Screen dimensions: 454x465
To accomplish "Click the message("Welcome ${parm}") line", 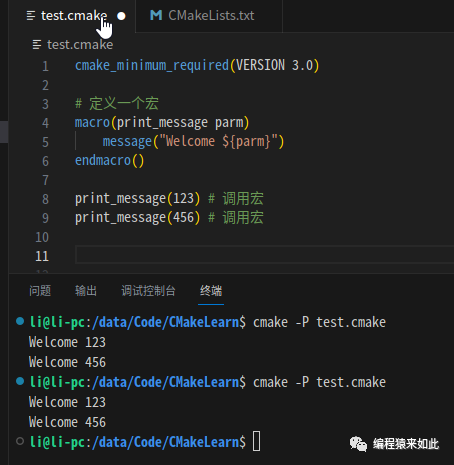I will pyautogui.click(x=193, y=142).
